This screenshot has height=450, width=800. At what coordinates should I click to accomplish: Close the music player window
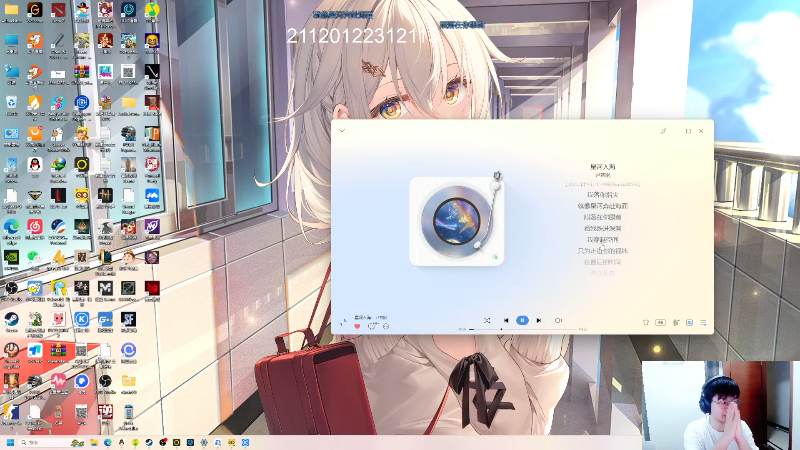(x=701, y=131)
